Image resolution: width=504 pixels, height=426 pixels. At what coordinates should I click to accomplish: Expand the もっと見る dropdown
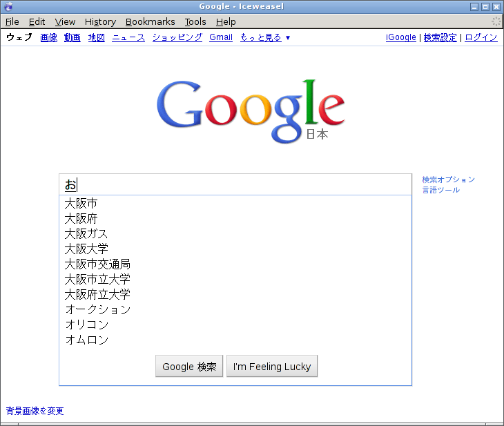(265, 37)
